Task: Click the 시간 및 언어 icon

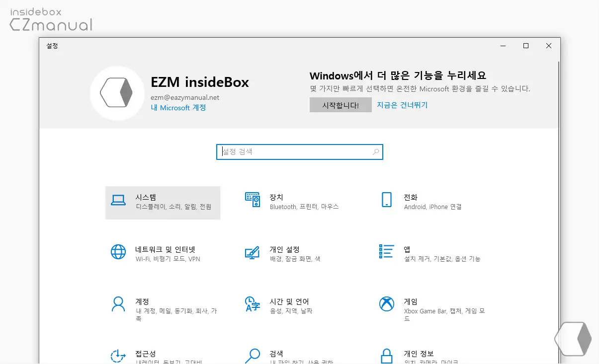Action: (x=253, y=304)
